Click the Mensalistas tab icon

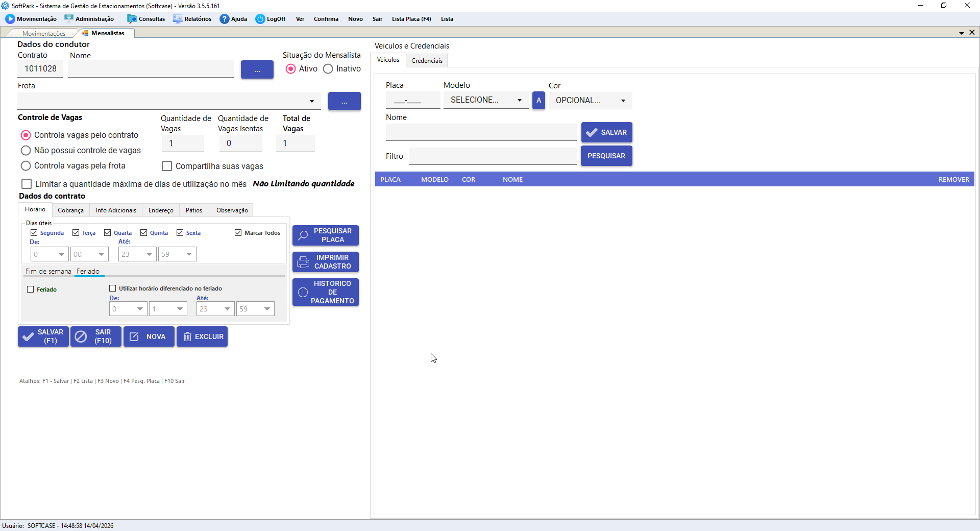(85, 33)
